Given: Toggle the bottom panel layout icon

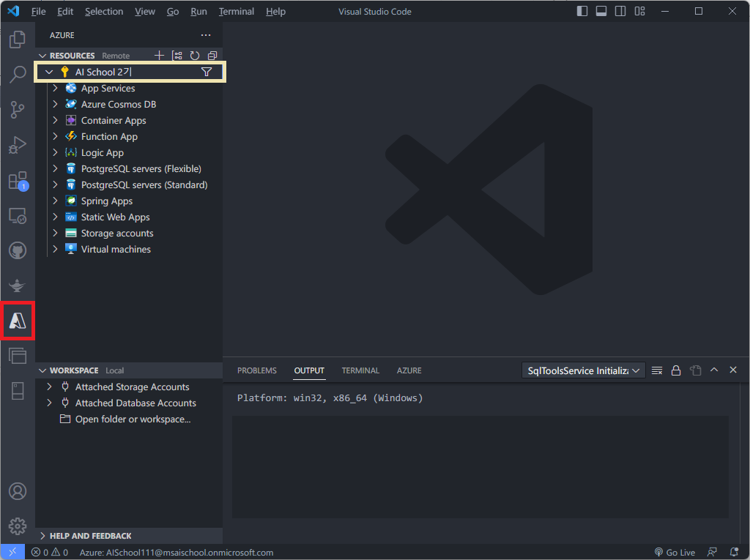Looking at the screenshot, I should coord(601,11).
